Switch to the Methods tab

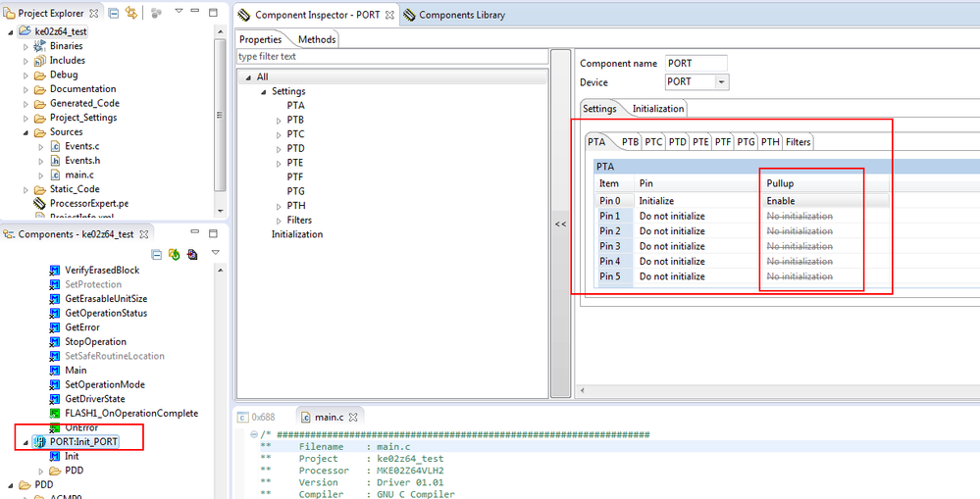tap(317, 39)
